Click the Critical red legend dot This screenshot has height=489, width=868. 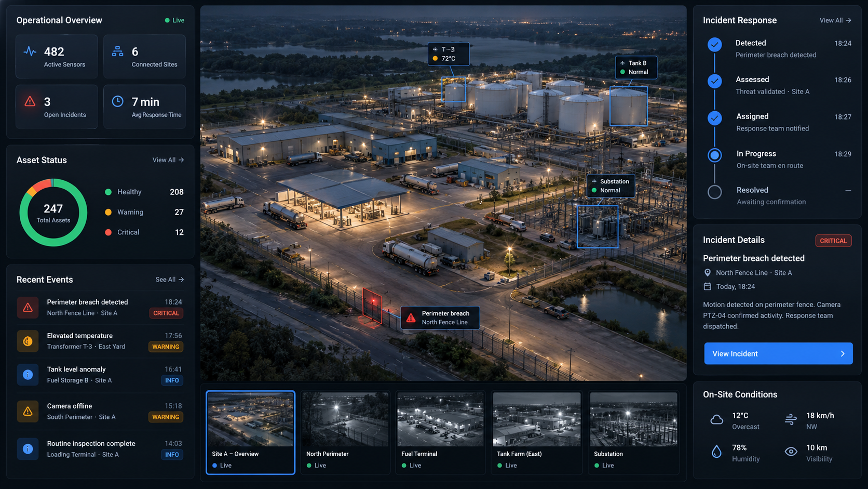(108, 232)
